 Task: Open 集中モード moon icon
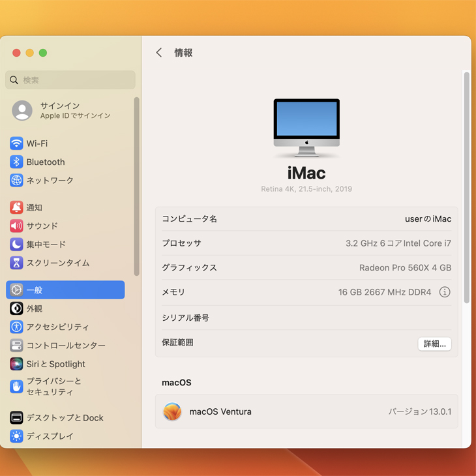click(16, 245)
